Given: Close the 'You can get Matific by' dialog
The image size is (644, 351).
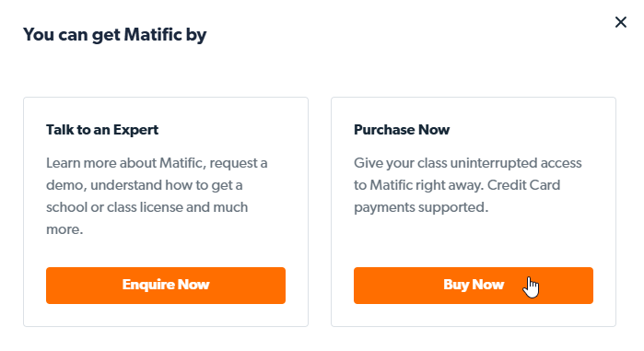Looking at the screenshot, I should point(621,22).
